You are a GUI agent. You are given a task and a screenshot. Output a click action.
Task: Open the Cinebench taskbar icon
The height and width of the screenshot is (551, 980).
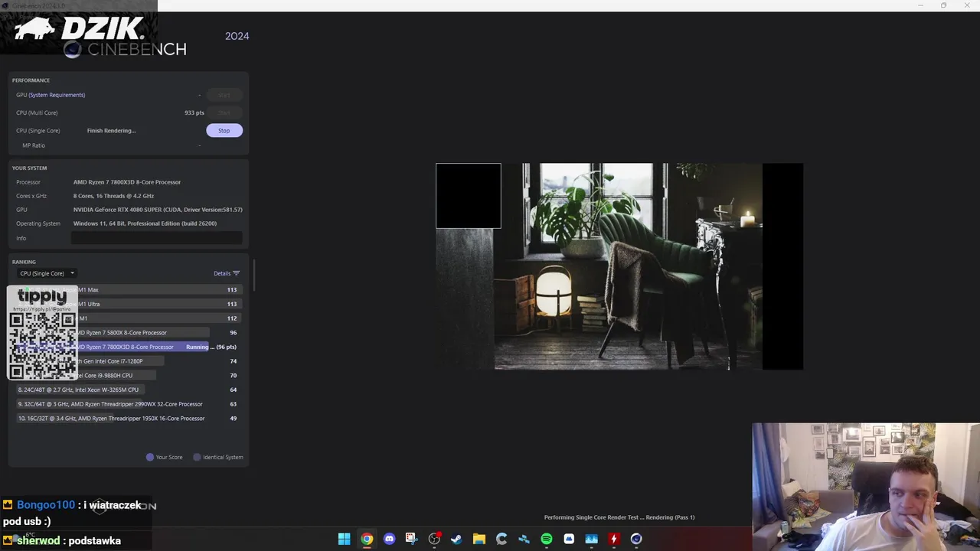(636, 539)
